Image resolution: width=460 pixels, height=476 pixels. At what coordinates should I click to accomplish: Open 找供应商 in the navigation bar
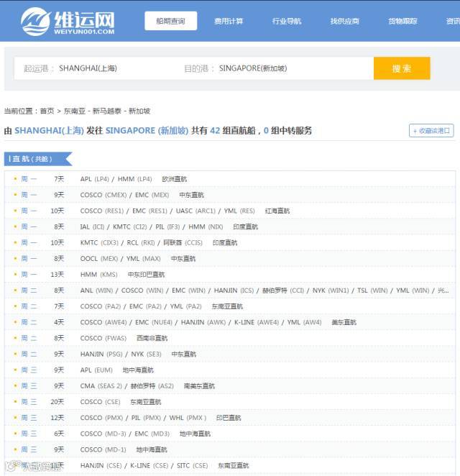(345, 22)
